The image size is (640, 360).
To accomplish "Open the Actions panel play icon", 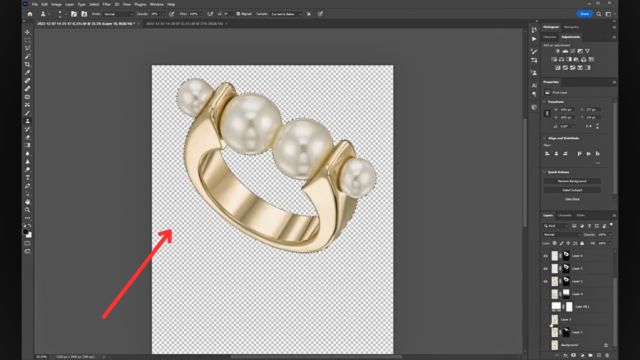I will 534,39.
